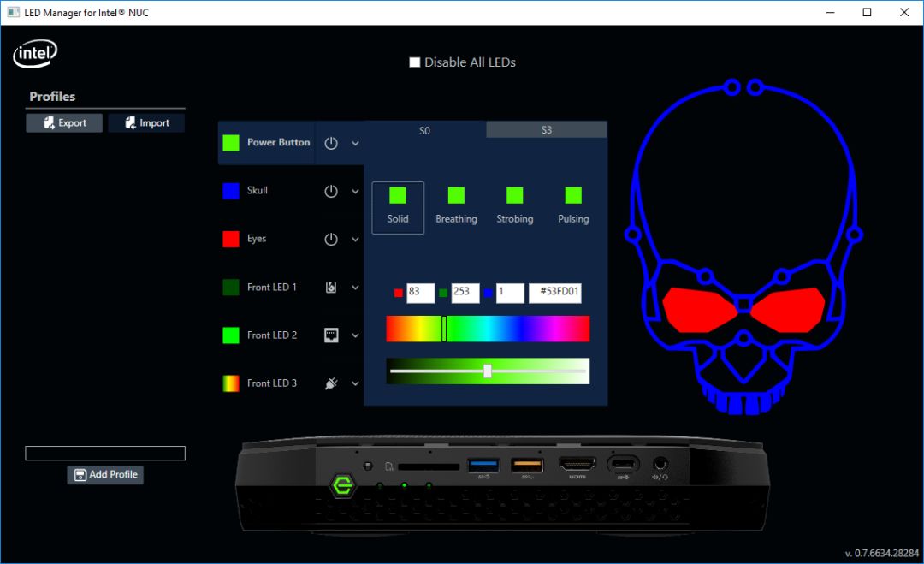924x564 pixels.
Task: Click the Export profiles button
Action: 64,123
